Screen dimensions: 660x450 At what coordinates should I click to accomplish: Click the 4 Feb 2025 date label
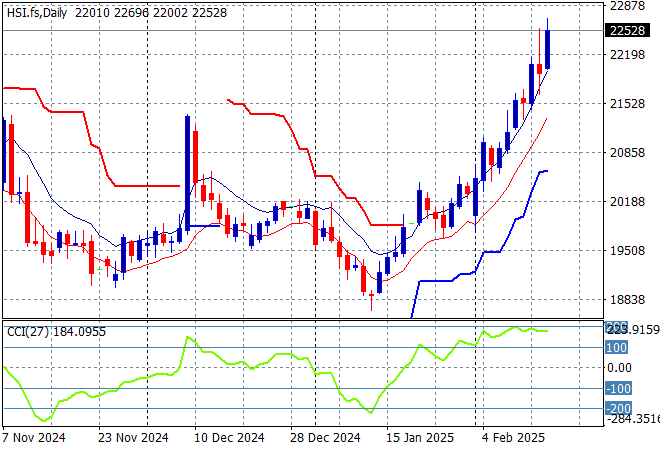(x=513, y=438)
